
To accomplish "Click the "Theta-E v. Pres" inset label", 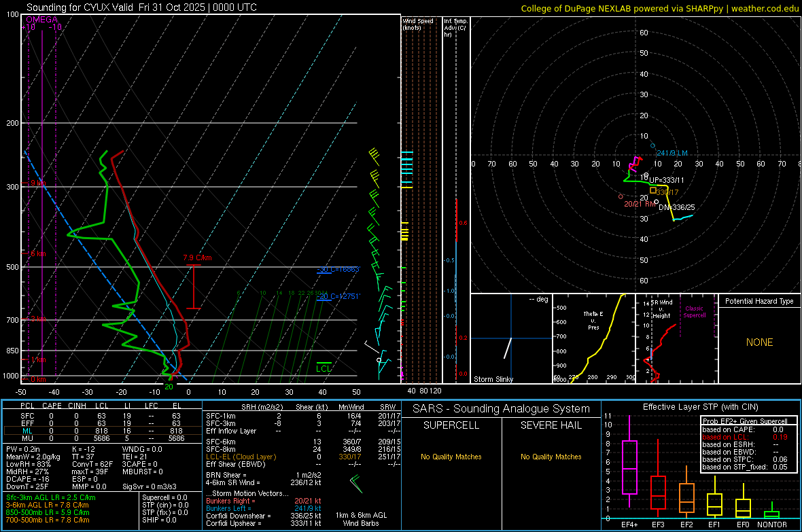I will point(593,320).
